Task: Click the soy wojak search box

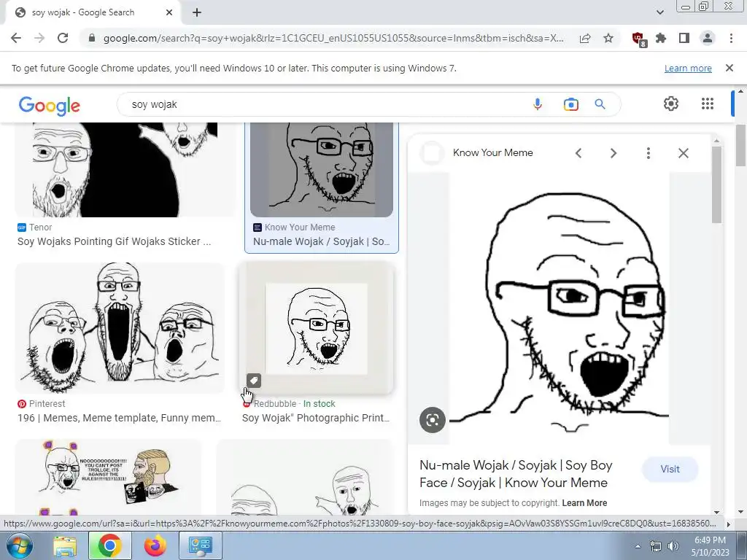Action: point(324,104)
